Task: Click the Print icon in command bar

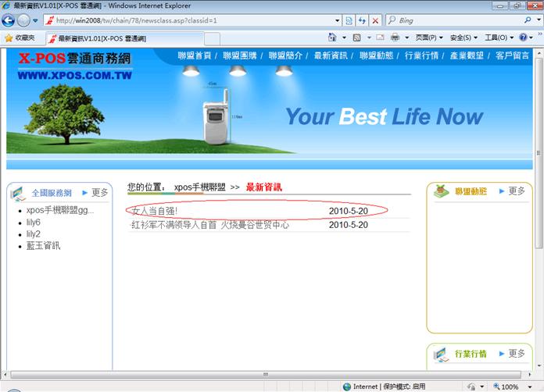Action: (x=395, y=37)
